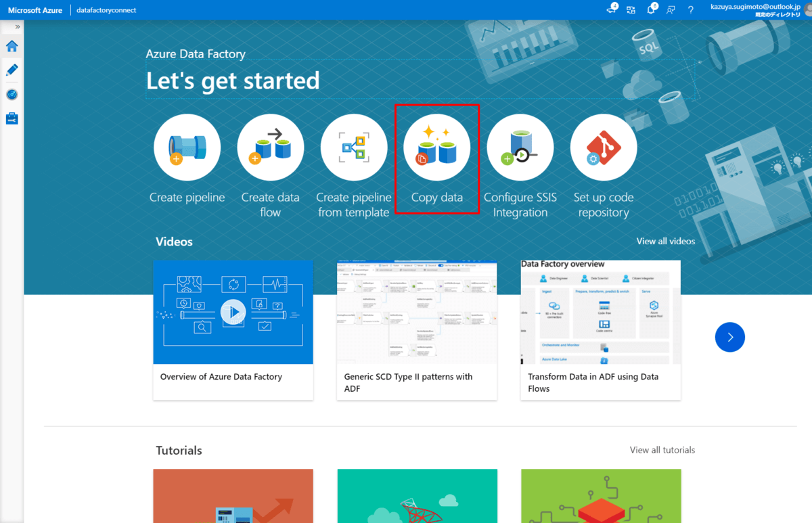Play the Overview of Azure Data Factory video
The width and height of the screenshot is (812, 523).
233,312
